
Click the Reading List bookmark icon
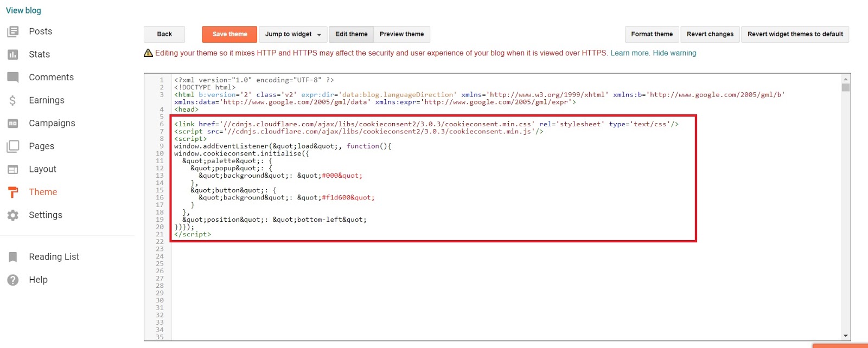coord(13,257)
